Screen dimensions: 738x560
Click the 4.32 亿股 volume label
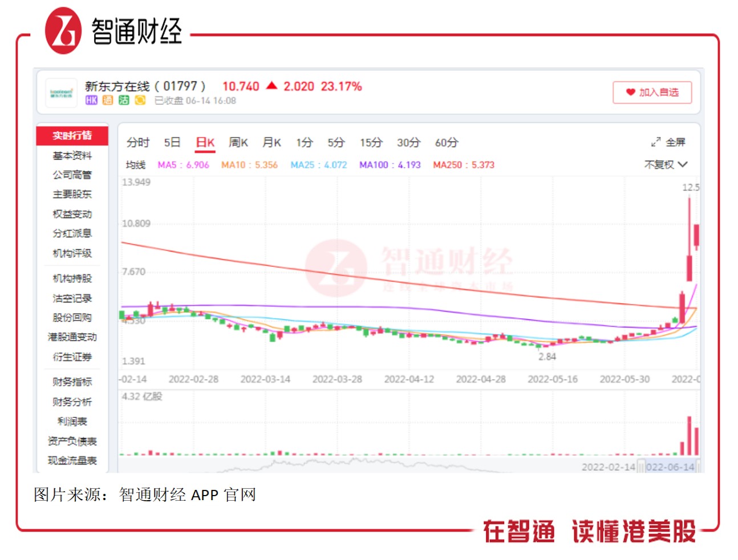pos(142,396)
